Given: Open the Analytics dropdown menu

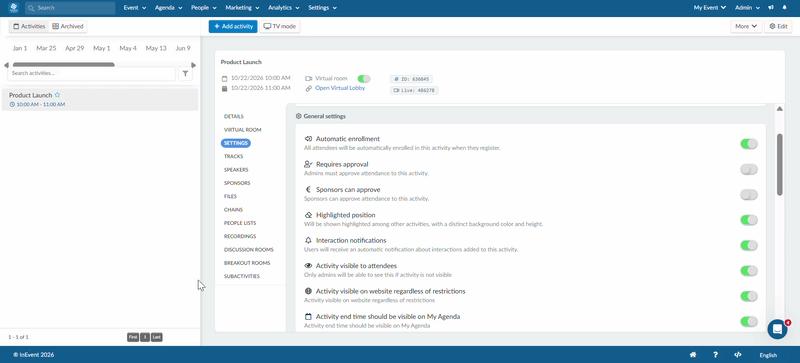Looking at the screenshot, I should 283,8.
